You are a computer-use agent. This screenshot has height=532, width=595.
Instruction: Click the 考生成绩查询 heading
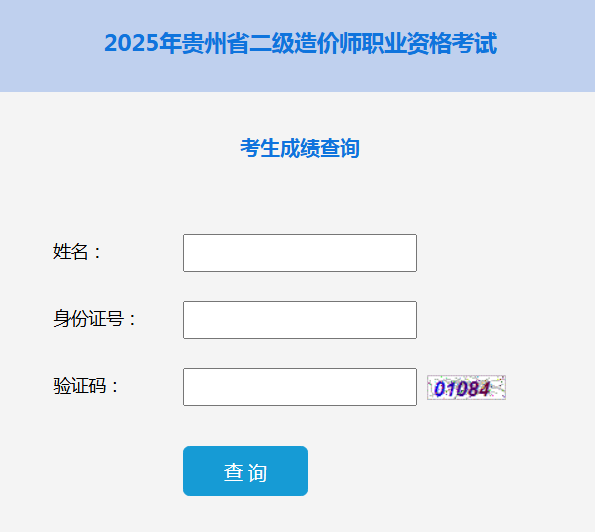(300, 148)
